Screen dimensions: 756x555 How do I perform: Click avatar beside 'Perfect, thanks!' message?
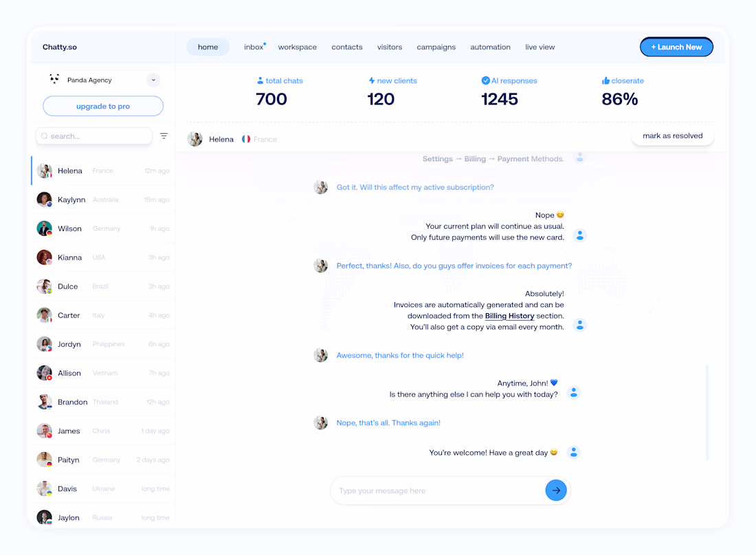click(321, 265)
